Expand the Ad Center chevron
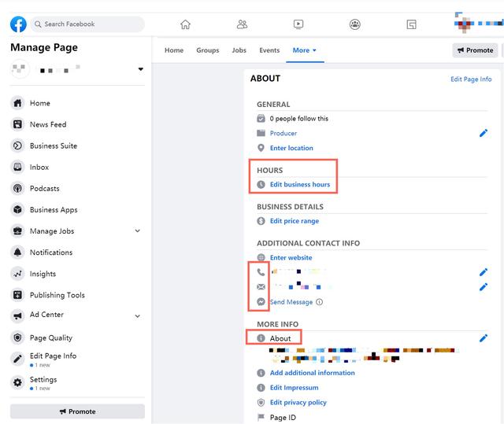This screenshot has height=424, width=504. point(138,316)
